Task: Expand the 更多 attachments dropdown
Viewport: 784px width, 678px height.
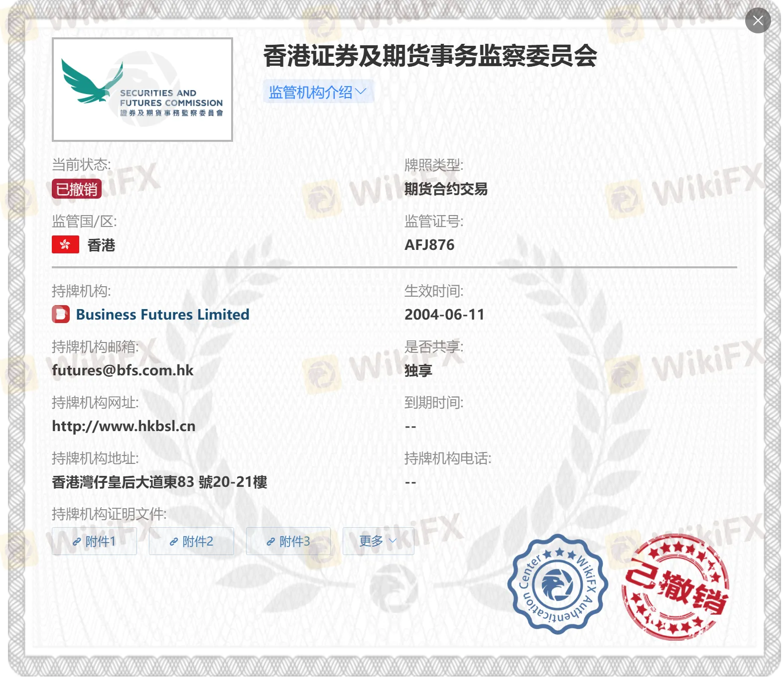Action: 379,541
